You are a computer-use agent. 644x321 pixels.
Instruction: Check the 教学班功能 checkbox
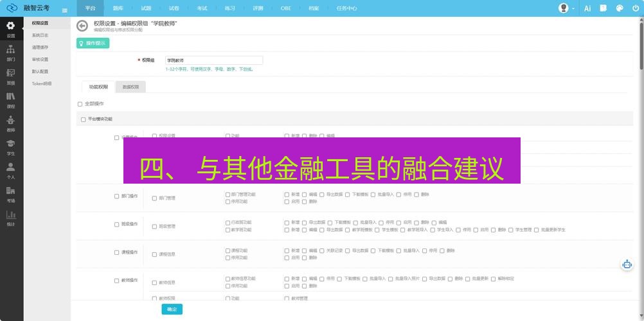(x=228, y=230)
